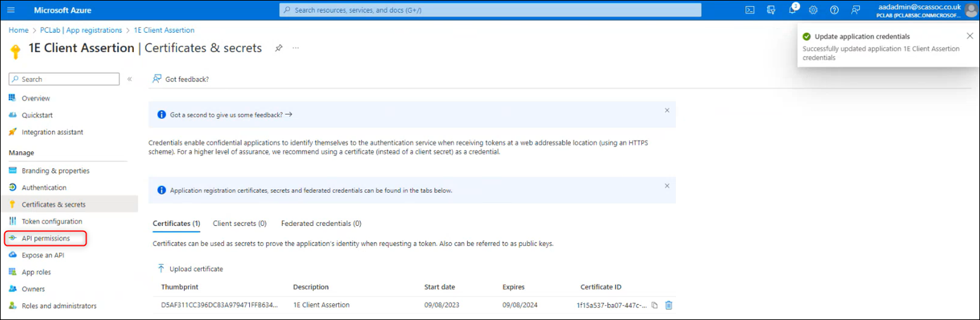Screen dimensions: 980x320
Task: Open Token configuration in the sidebar
Action: pos(51,221)
